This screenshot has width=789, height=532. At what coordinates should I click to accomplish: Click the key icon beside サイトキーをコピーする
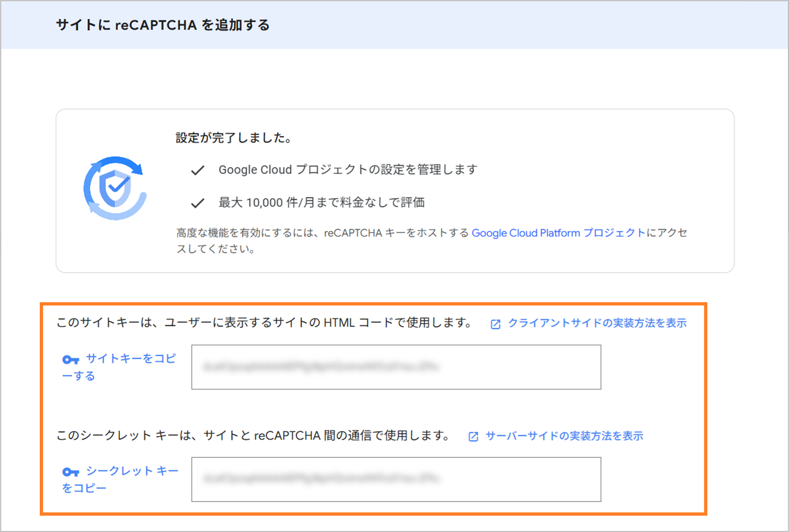pyautogui.click(x=71, y=360)
